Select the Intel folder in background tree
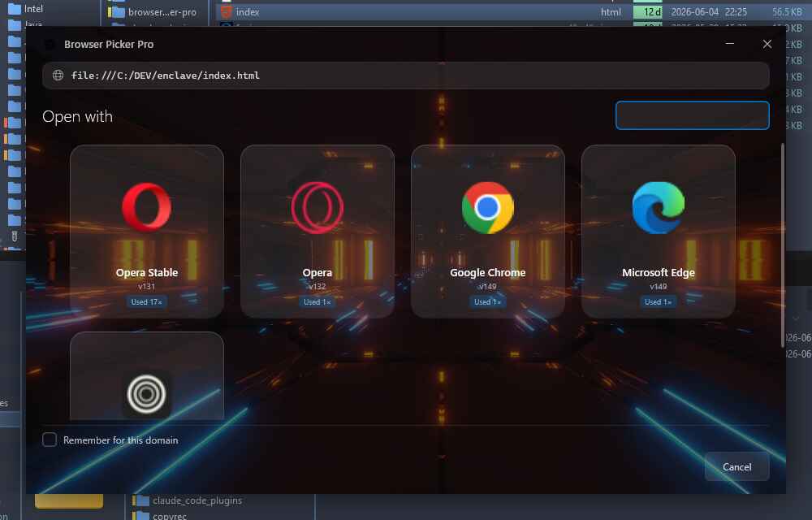Viewport: 812px width, 520px height. pyautogui.click(x=33, y=9)
